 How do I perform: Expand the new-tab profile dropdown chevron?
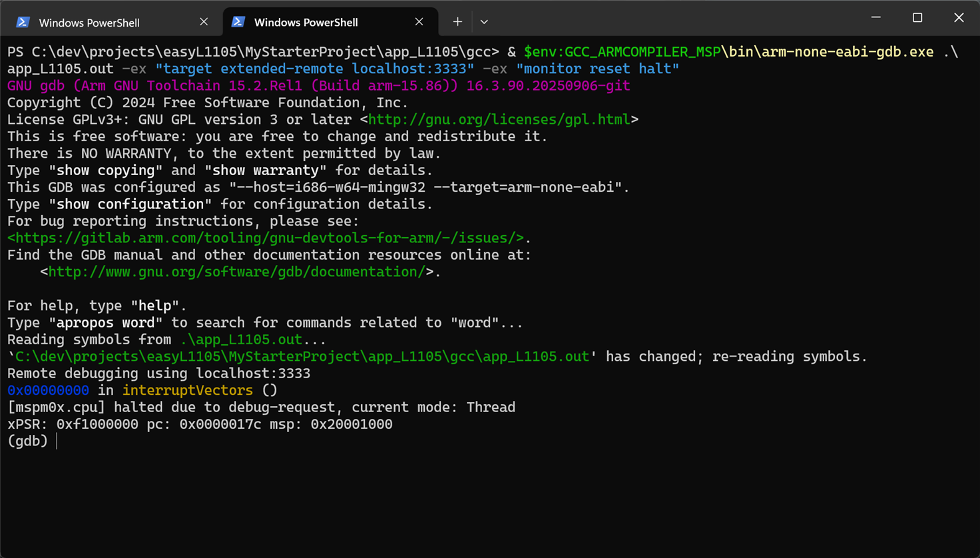tap(484, 22)
